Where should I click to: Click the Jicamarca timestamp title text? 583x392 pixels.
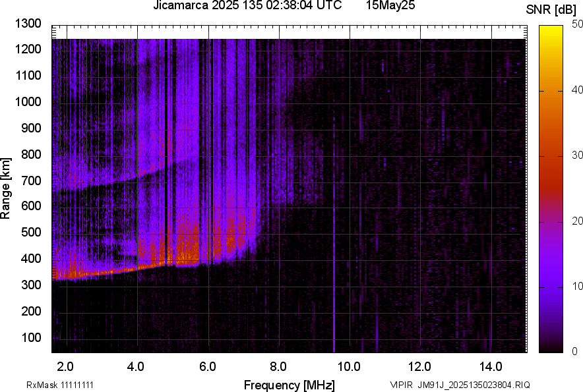point(247,6)
